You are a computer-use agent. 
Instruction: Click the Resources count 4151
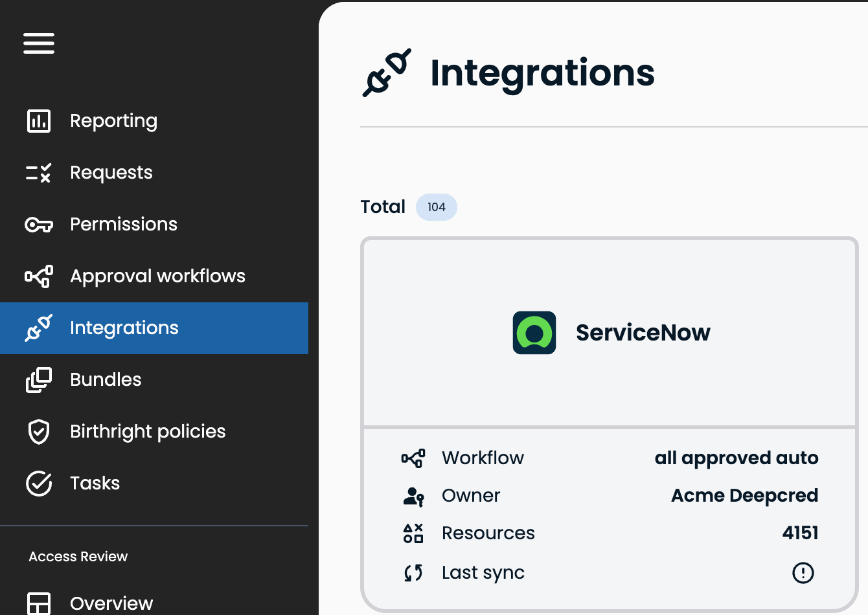(801, 533)
